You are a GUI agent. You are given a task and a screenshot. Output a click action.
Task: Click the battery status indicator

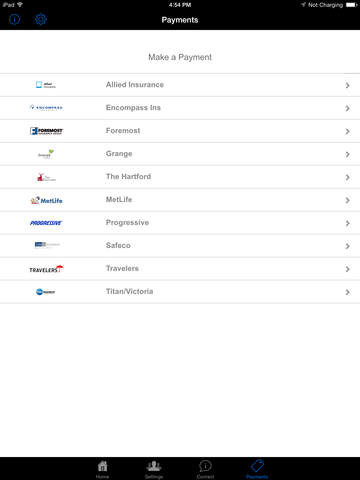pyautogui.click(x=351, y=5)
